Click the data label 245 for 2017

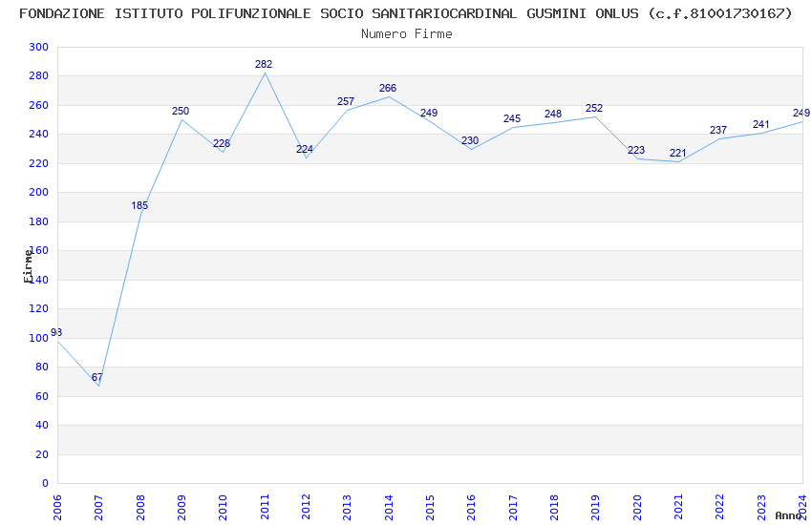click(512, 119)
